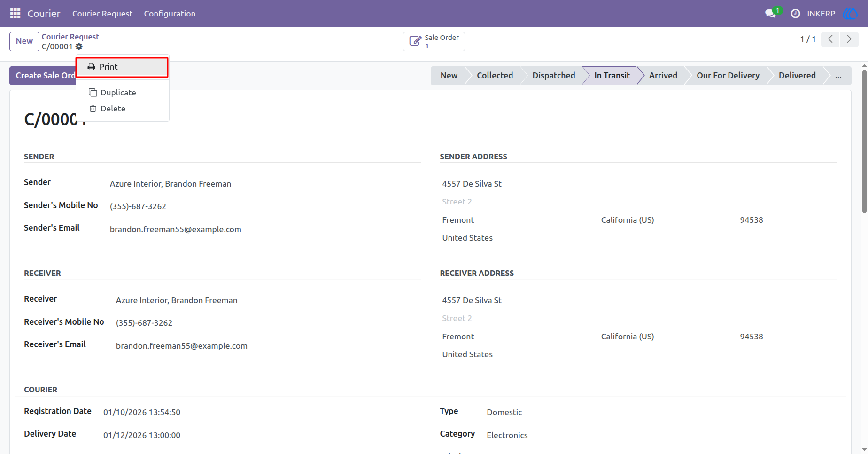Open the activities clock icon
The image size is (868, 454).
pyautogui.click(x=795, y=14)
